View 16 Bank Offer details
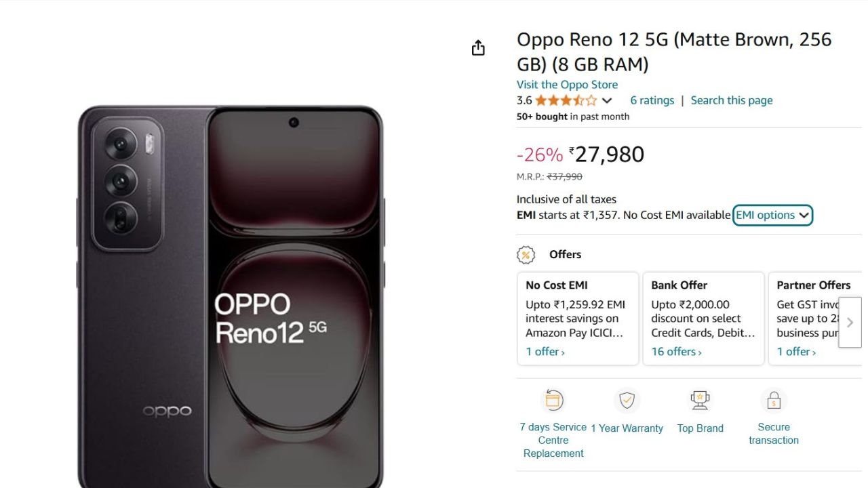 click(674, 351)
